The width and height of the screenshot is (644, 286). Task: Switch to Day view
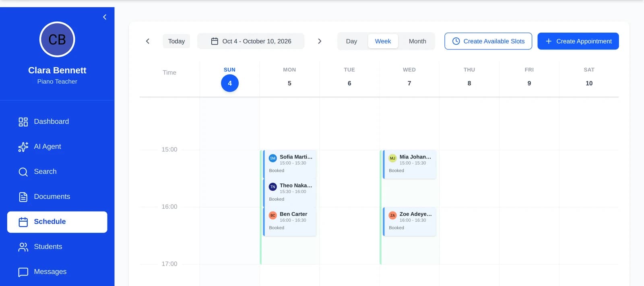(351, 41)
